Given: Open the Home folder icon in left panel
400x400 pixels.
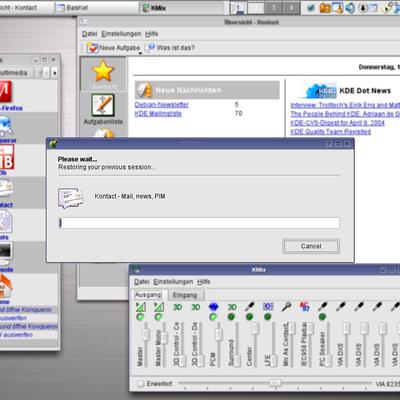Looking at the screenshot, I should point(6,286).
